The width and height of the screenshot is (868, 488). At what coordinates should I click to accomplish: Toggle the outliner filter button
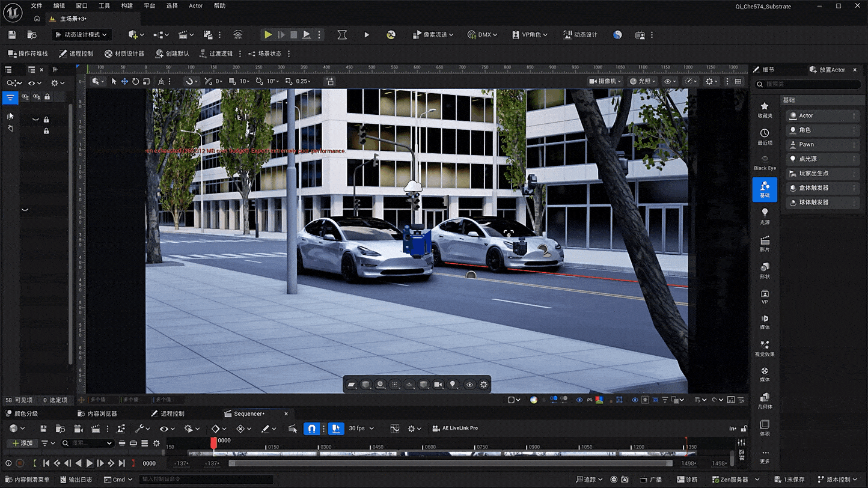(x=10, y=97)
